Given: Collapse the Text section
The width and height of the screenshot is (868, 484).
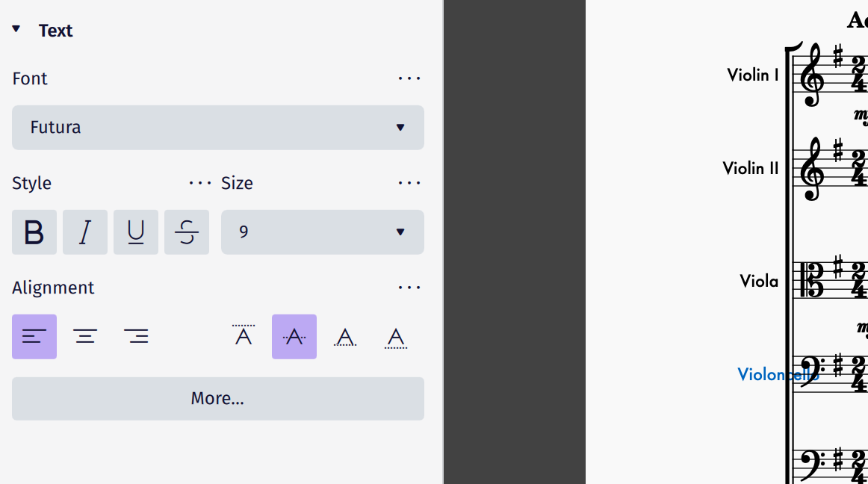Looking at the screenshot, I should point(16,28).
